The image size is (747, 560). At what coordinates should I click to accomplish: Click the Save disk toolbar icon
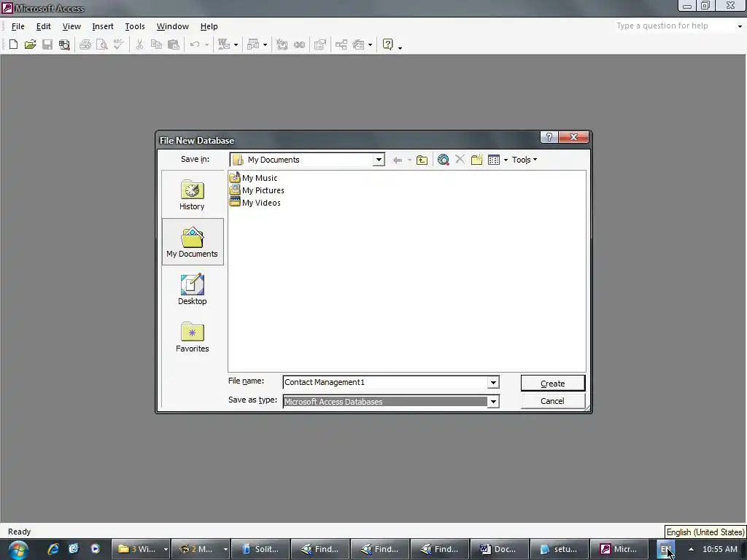[x=47, y=44]
